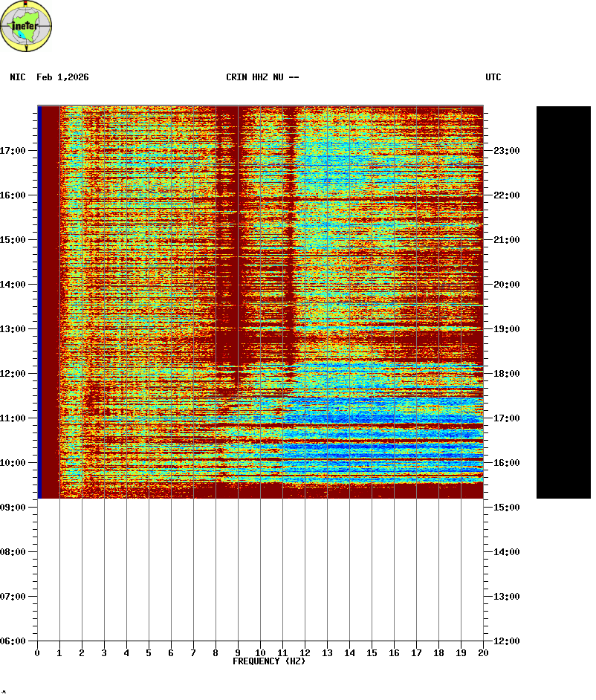The width and height of the screenshot is (596, 700).
Task: Click the FREQUENCY (HZ) axis title
Action: (x=269, y=661)
